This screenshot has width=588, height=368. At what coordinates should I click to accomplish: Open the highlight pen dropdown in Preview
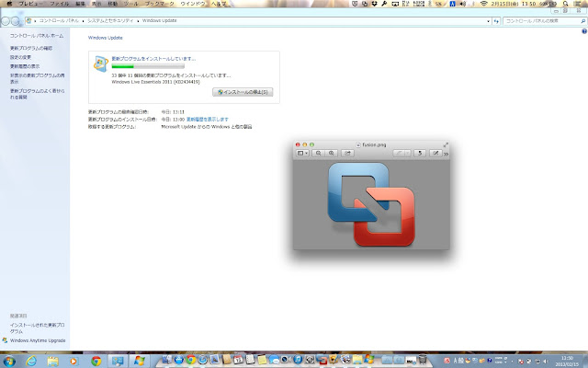point(408,154)
